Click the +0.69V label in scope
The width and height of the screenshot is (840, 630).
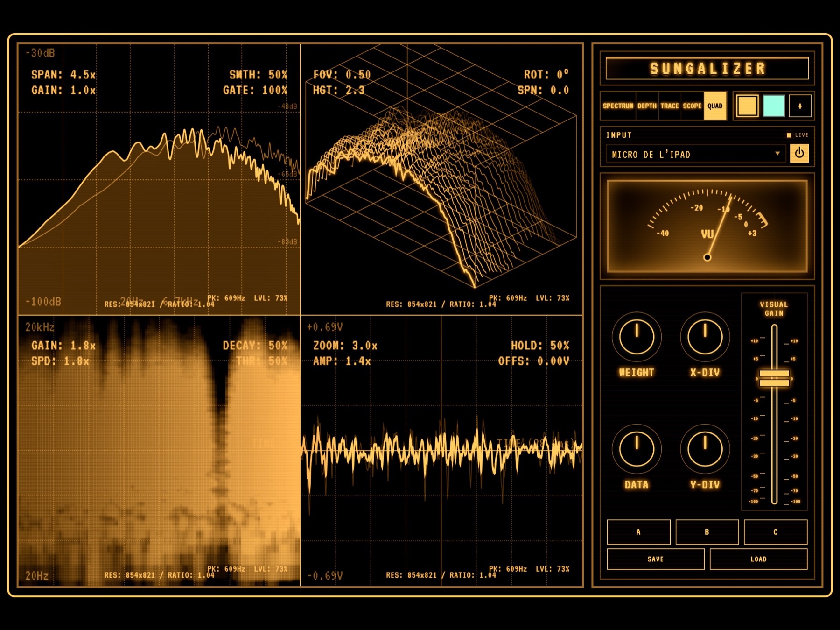tap(325, 327)
